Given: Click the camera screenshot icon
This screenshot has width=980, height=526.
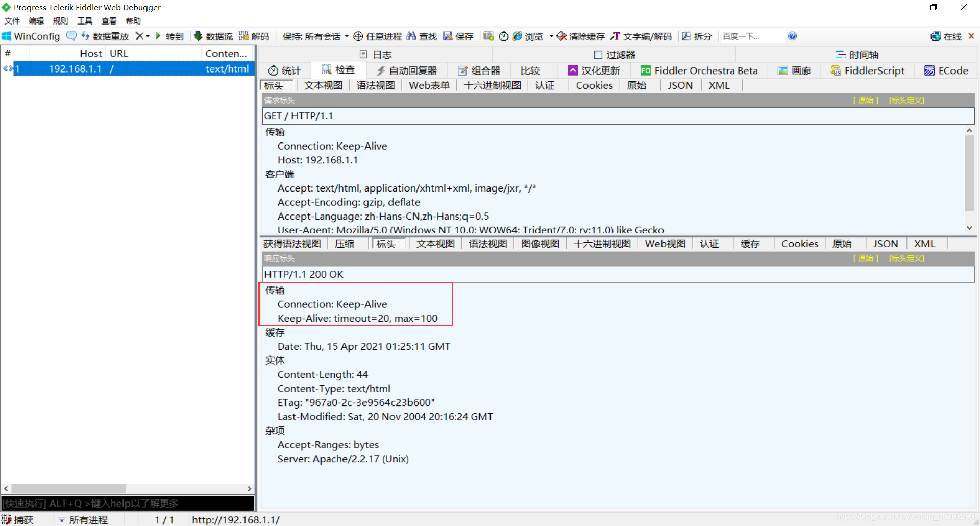Looking at the screenshot, I should tap(488, 36).
